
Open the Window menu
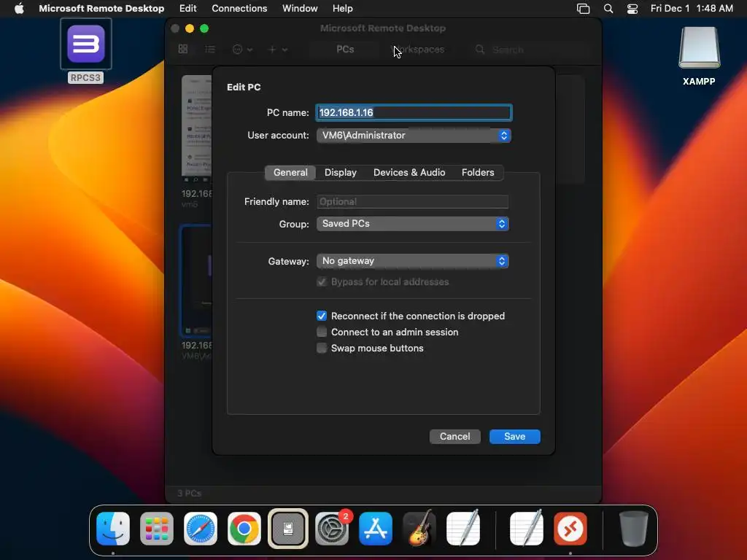pyautogui.click(x=300, y=8)
